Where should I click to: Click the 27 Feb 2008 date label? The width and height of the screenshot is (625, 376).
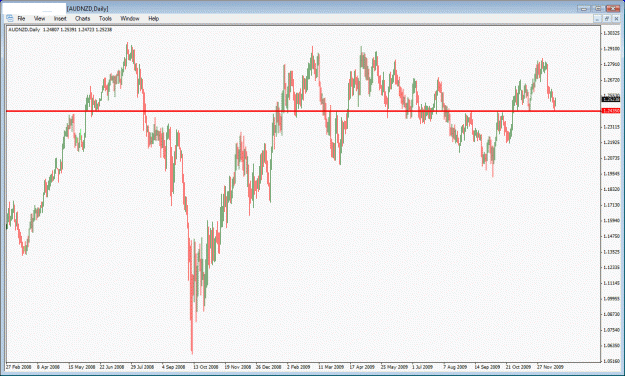coord(19,367)
